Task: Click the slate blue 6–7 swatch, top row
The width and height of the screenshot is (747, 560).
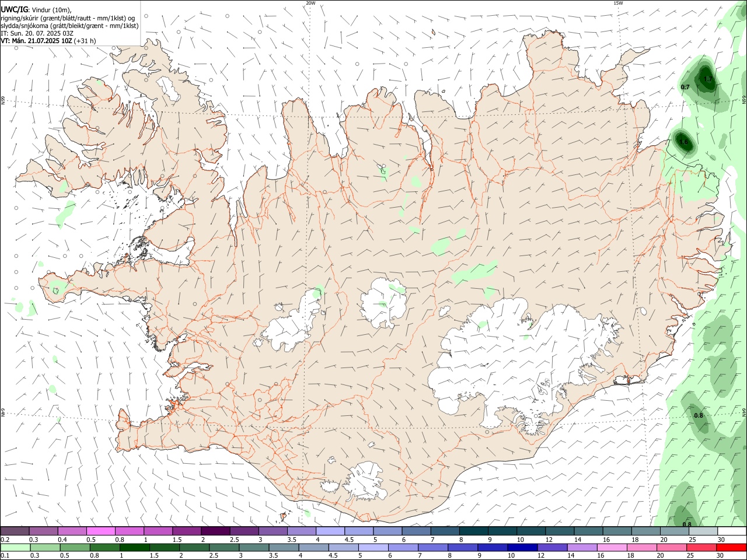Action: pos(416,531)
